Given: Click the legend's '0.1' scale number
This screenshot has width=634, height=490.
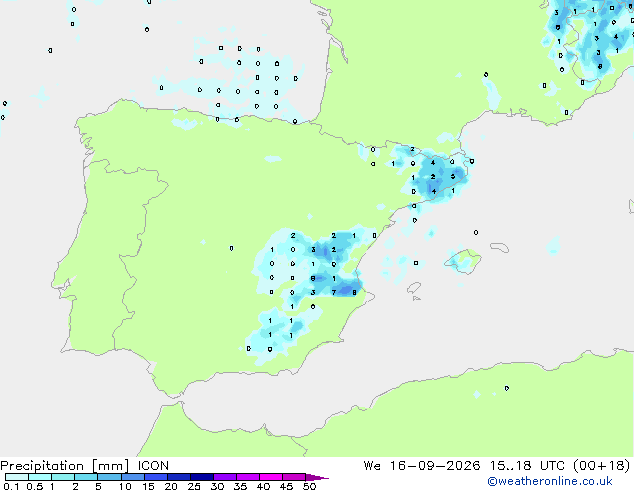Looking at the screenshot, I should click(11, 486).
